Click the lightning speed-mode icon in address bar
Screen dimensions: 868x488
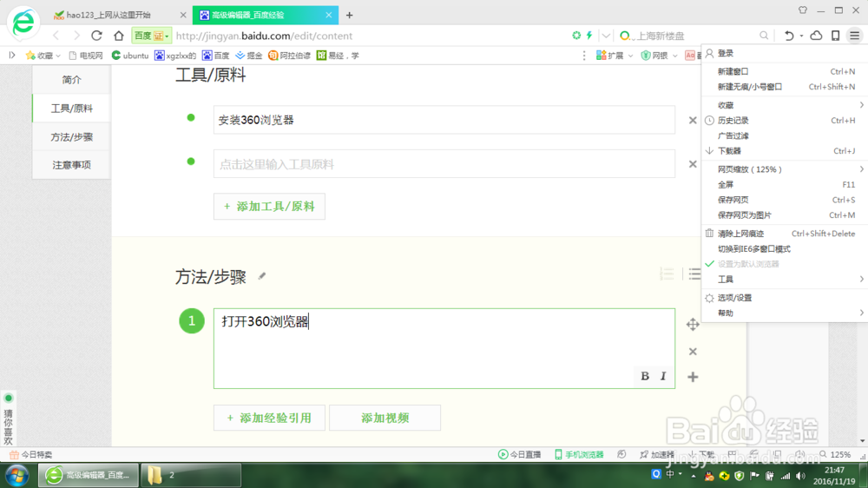pos(589,36)
